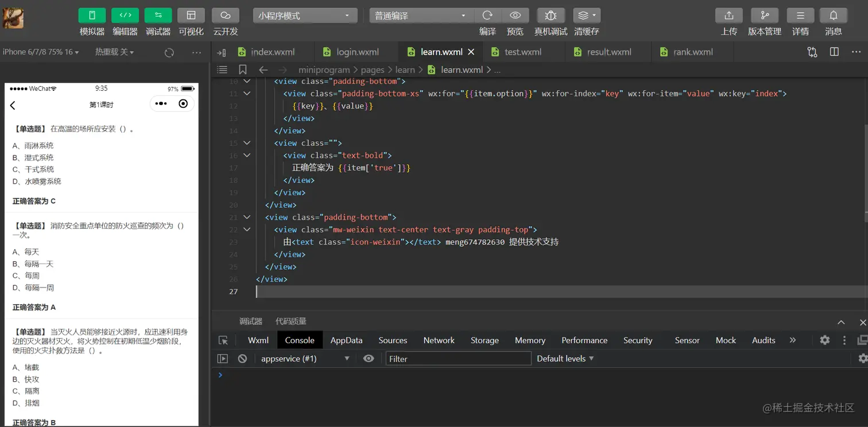Click the source control compare icon
Image resolution: width=868 pixels, height=427 pixels.
click(x=812, y=52)
